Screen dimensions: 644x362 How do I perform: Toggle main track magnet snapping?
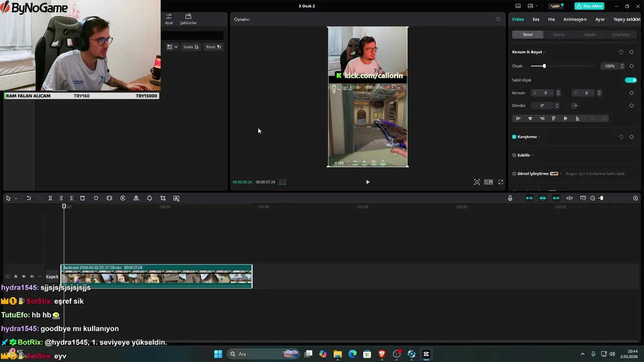[x=529, y=198]
